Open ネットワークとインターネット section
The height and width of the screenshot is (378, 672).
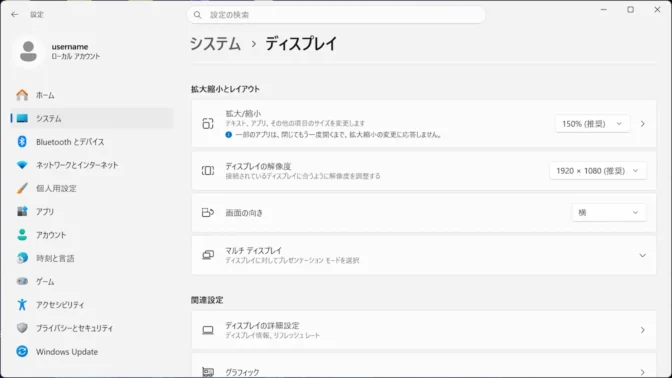[92, 165]
